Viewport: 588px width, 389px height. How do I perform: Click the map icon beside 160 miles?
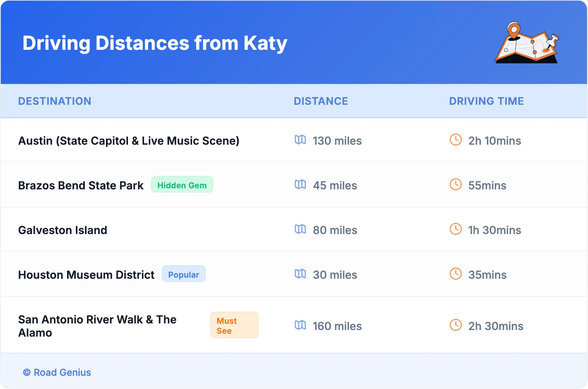pos(300,325)
